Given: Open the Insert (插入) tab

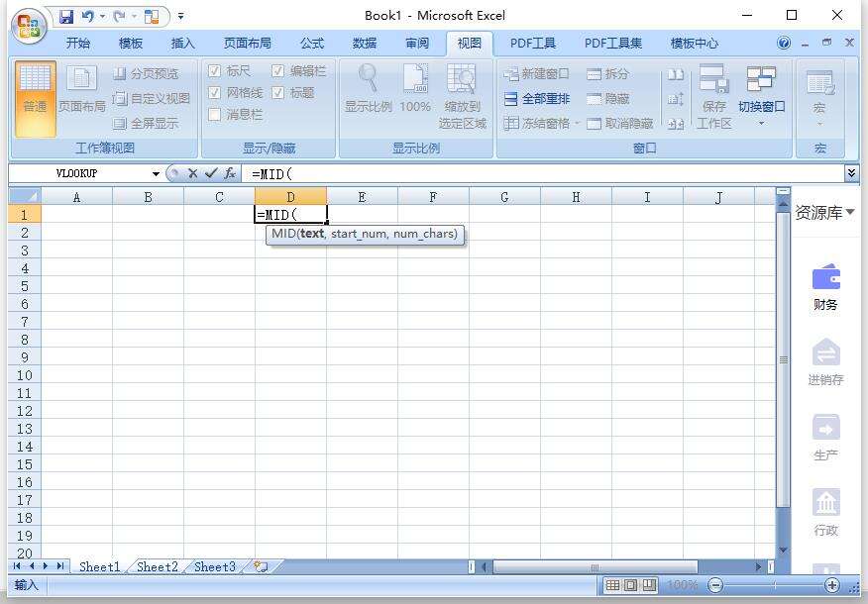Looking at the screenshot, I should click(182, 44).
